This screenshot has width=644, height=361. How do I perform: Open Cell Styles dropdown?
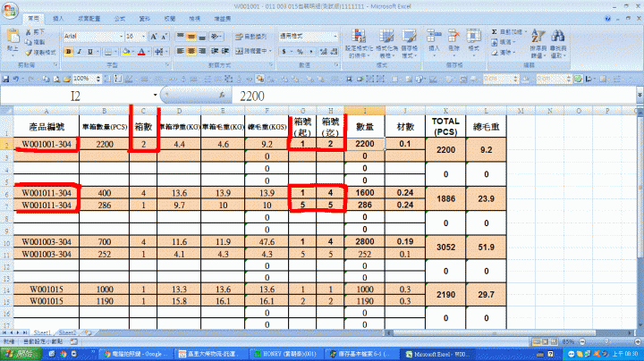[409, 44]
